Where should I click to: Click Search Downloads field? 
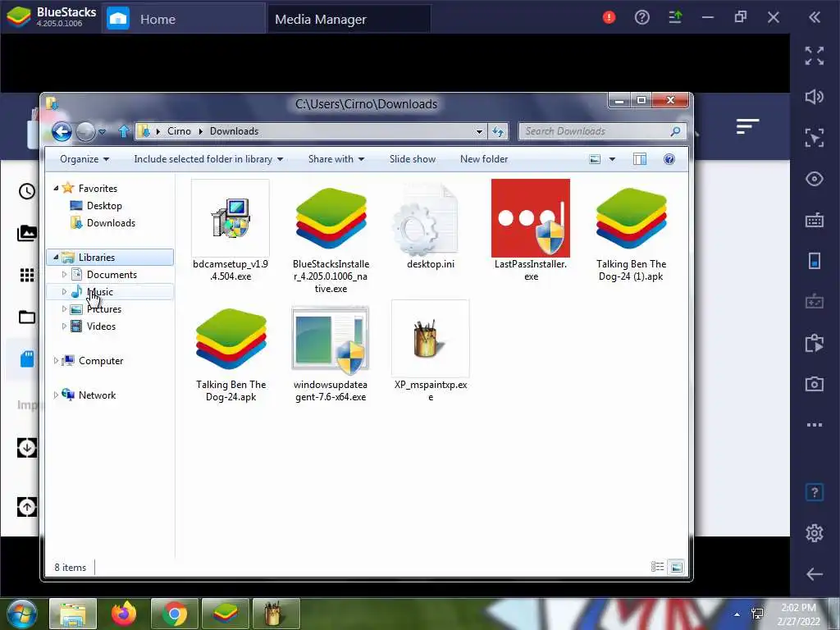[x=602, y=131]
